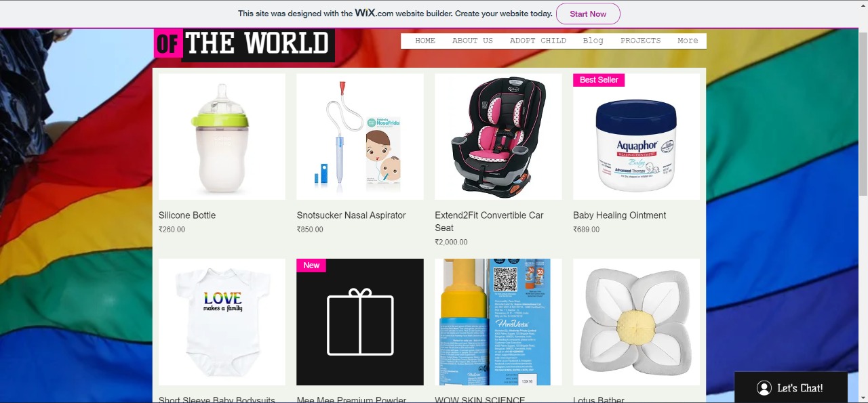Open the pink car seat product image
868x403 pixels.
pyautogui.click(x=498, y=136)
